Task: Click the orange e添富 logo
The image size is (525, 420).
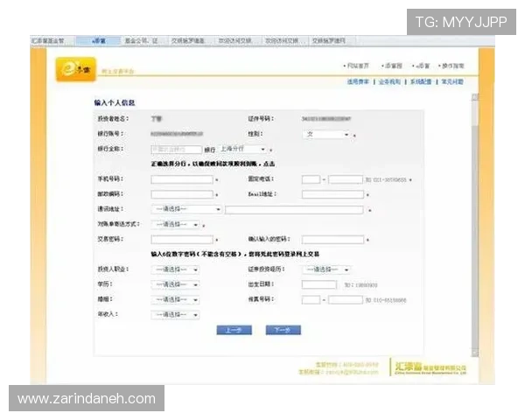Action: pos(75,69)
